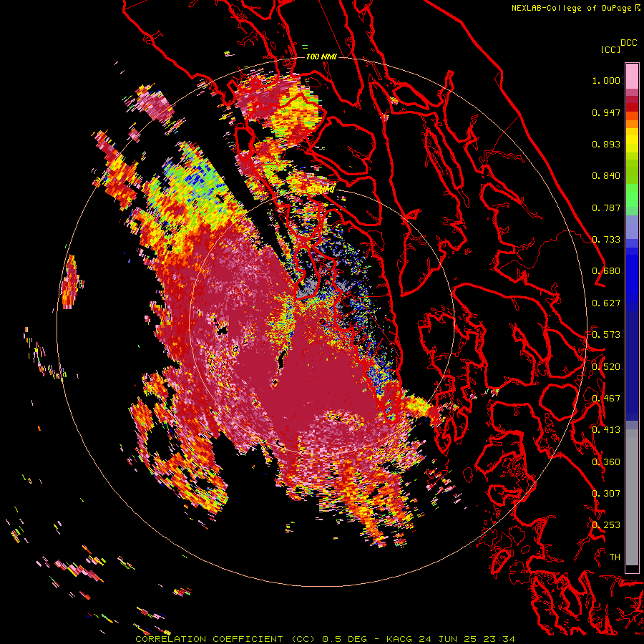Click the DCC label above color scale

click(628, 43)
